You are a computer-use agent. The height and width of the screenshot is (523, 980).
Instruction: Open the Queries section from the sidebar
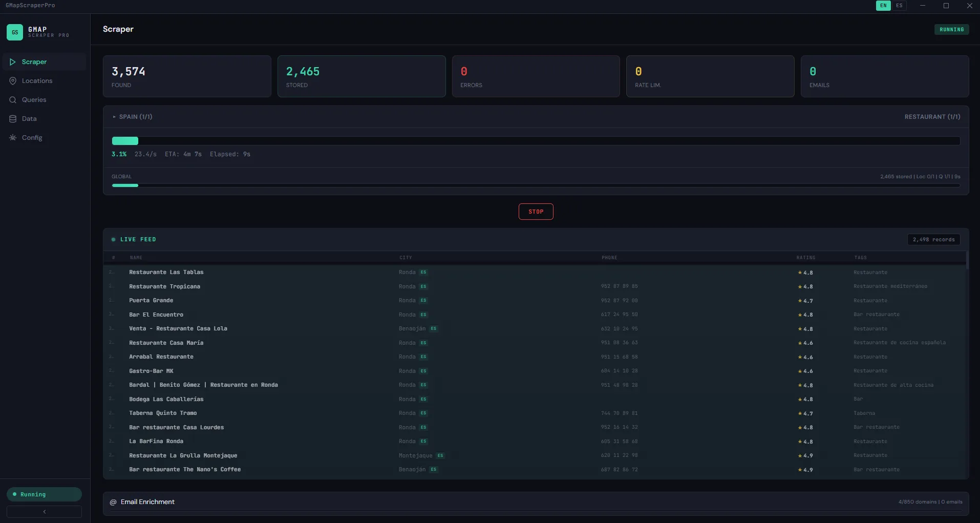coord(34,100)
